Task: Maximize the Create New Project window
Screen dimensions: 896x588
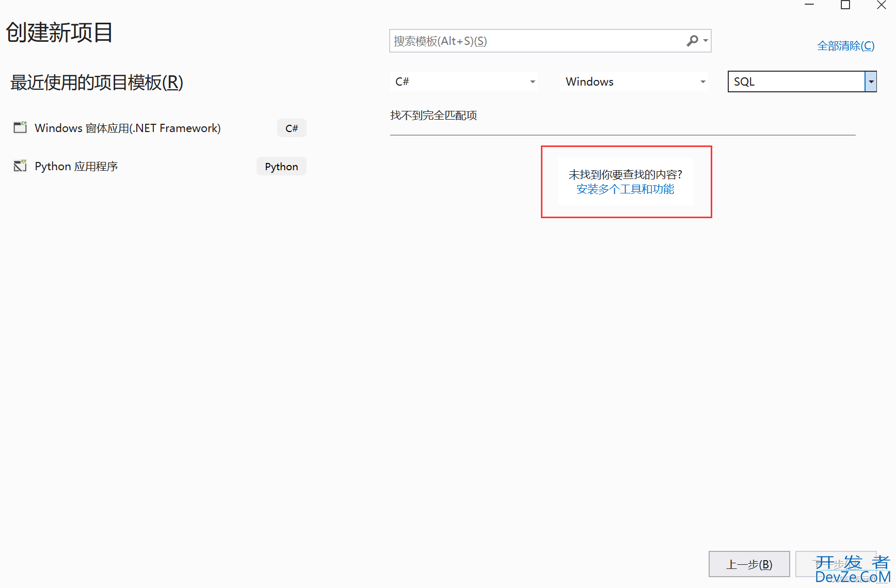Action: (845, 5)
